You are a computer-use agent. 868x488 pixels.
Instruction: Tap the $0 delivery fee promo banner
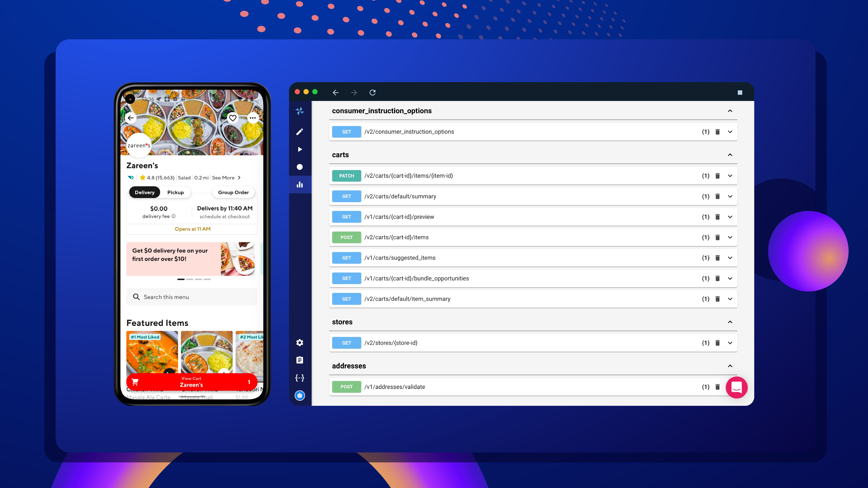[190, 259]
